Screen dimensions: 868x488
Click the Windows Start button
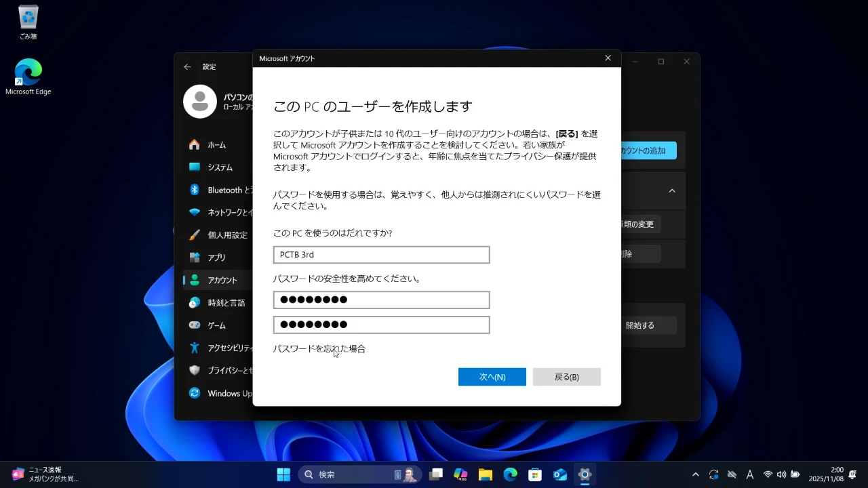tap(283, 474)
